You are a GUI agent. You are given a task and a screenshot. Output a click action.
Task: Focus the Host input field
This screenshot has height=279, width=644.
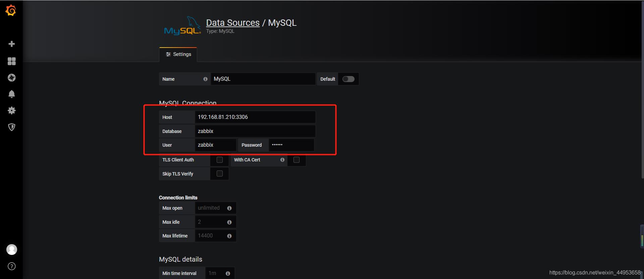tap(255, 117)
